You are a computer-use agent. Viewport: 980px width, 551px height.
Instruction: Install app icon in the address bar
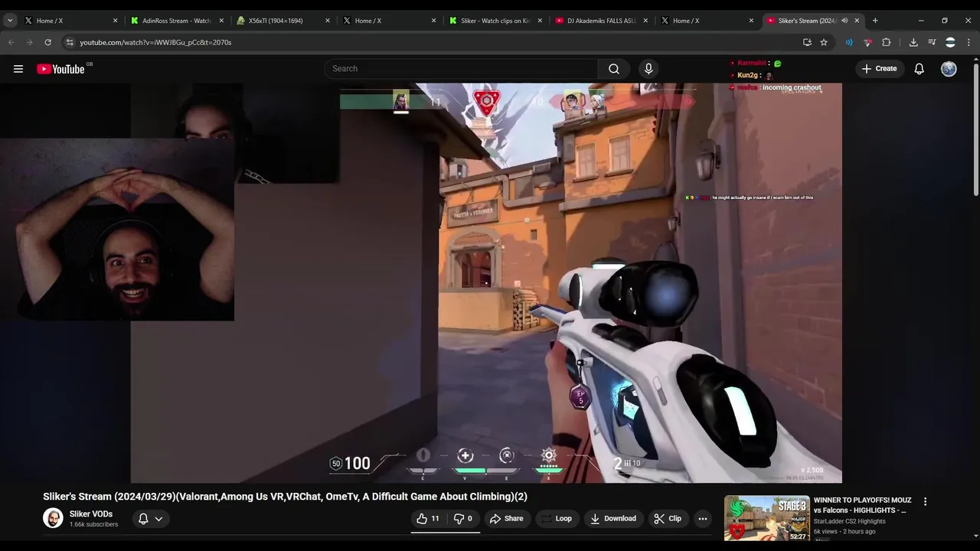point(807,42)
